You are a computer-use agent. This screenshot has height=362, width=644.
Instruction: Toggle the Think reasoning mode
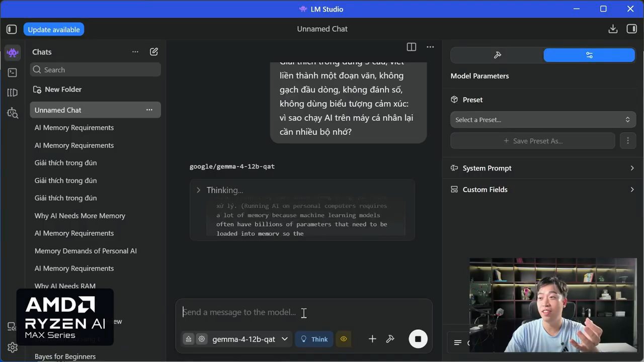pyautogui.click(x=314, y=339)
